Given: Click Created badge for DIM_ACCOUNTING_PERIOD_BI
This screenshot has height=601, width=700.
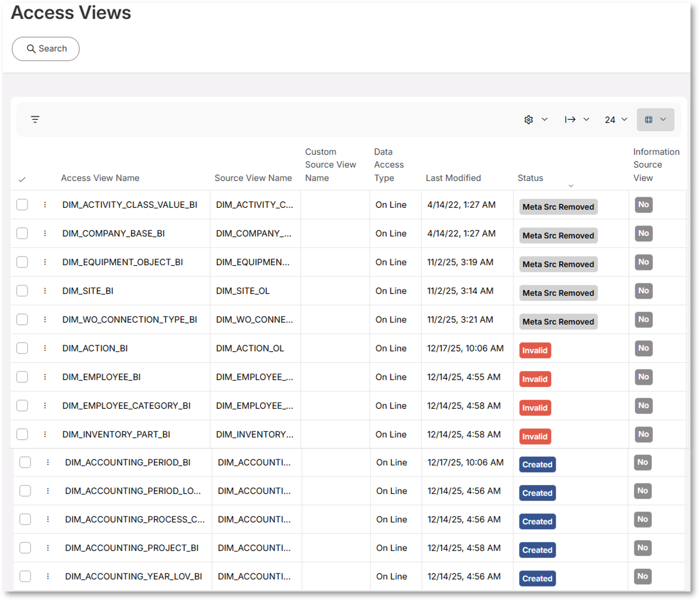Looking at the screenshot, I should (538, 465).
